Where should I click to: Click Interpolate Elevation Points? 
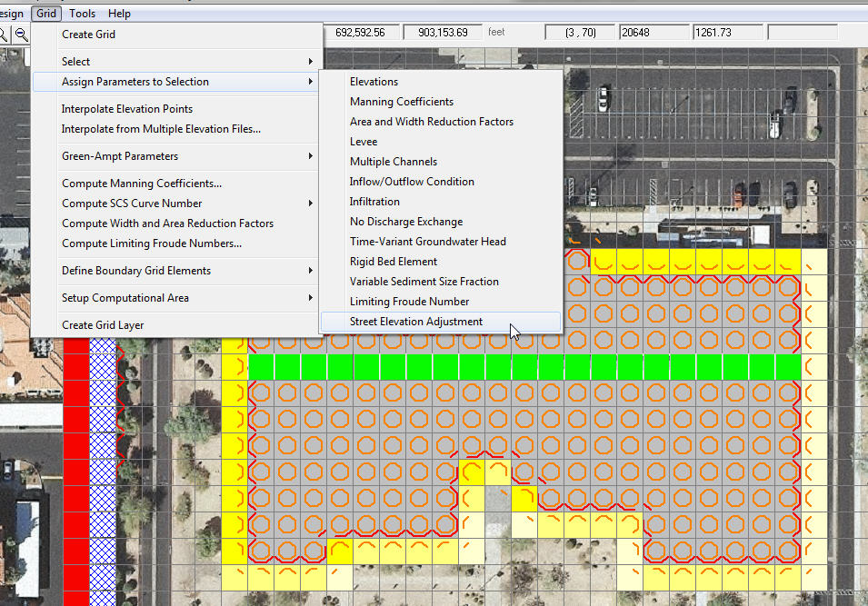(x=126, y=109)
